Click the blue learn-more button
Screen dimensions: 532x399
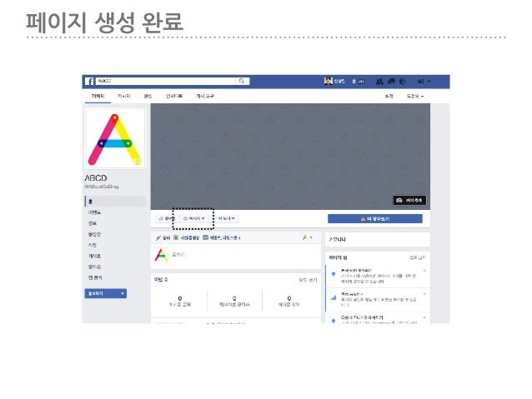375,218
